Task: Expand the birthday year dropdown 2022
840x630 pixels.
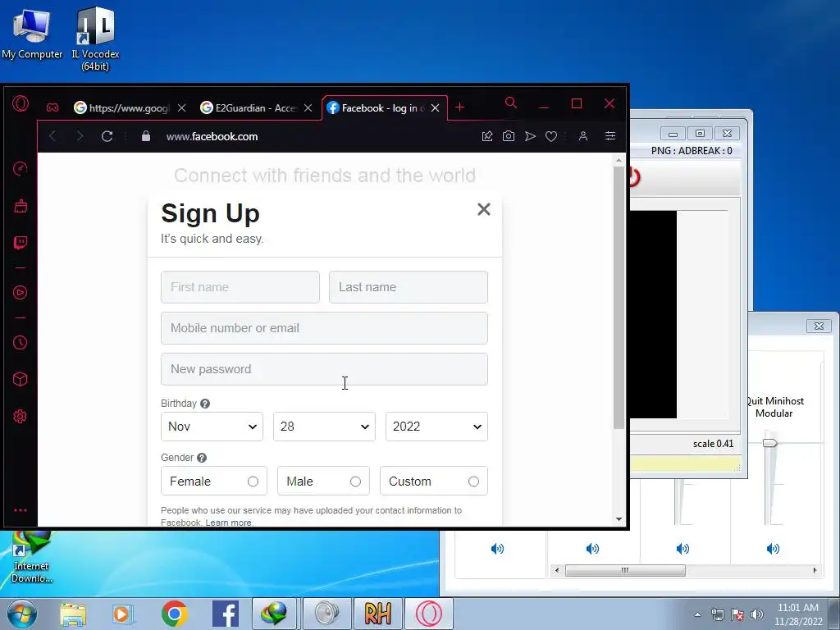Action: click(436, 427)
